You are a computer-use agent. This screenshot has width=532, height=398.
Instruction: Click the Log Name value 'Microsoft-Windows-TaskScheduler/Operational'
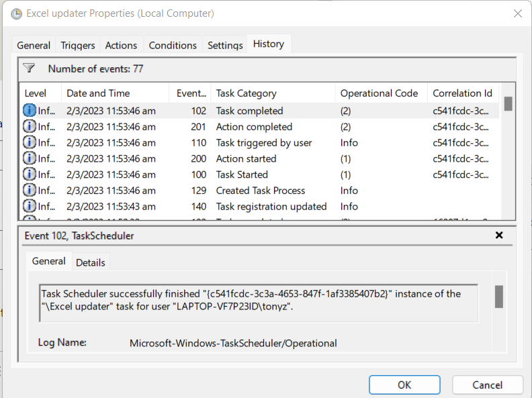pos(233,343)
